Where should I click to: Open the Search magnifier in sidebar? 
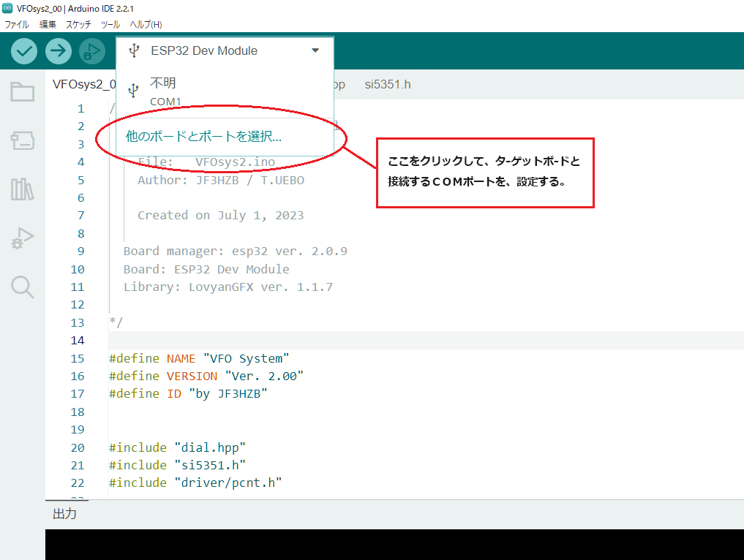click(22, 287)
